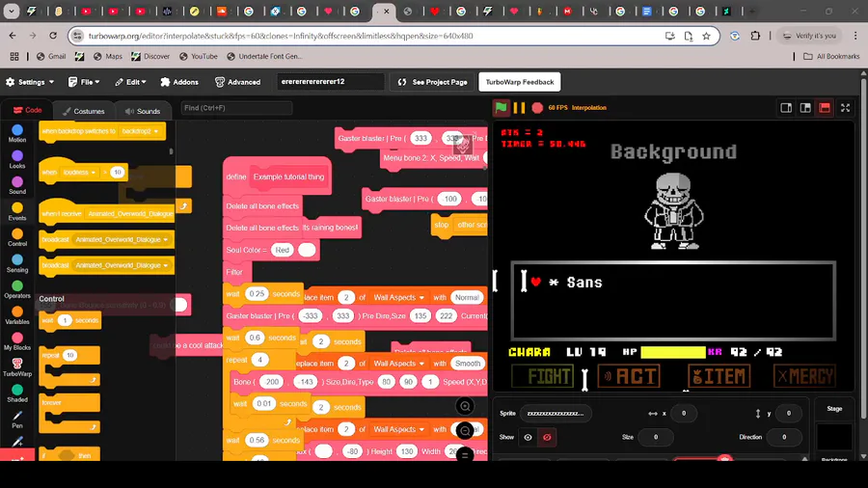Screen dimensions: 868x488
Task: Click the browser address bar URL
Action: [x=280, y=36]
